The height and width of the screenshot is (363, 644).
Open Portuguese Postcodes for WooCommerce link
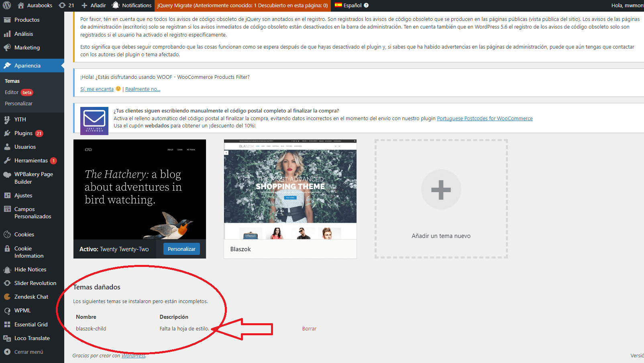pos(485,119)
